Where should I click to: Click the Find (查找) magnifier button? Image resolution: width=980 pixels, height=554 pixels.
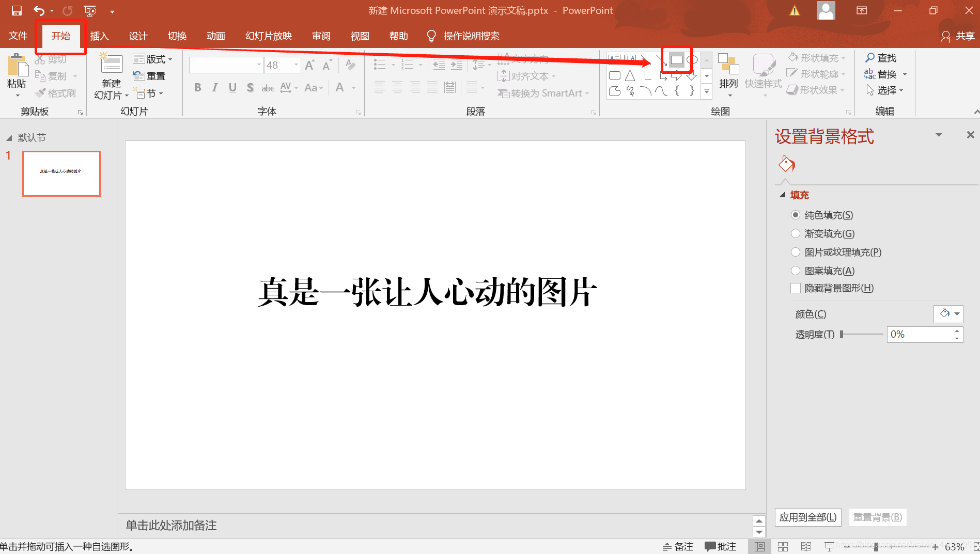pyautogui.click(x=881, y=58)
